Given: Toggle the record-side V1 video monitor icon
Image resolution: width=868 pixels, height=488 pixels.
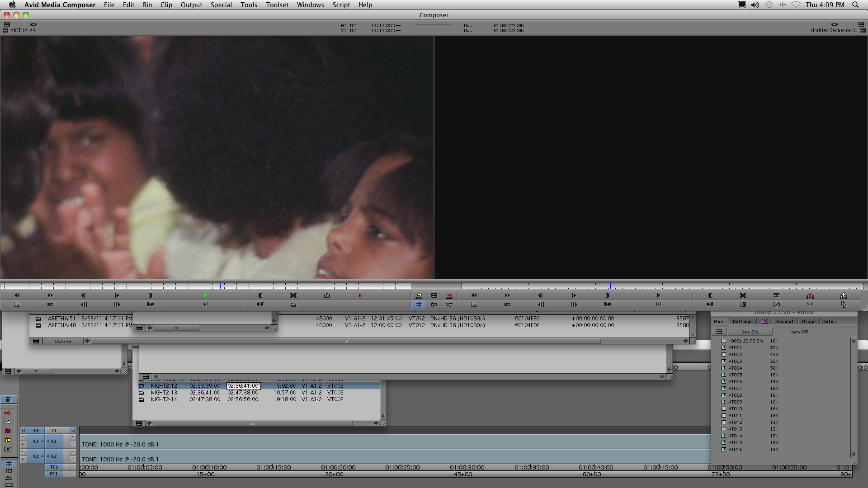Looking at the screenshot, I should pyautogui.click(x=73, y=430).
